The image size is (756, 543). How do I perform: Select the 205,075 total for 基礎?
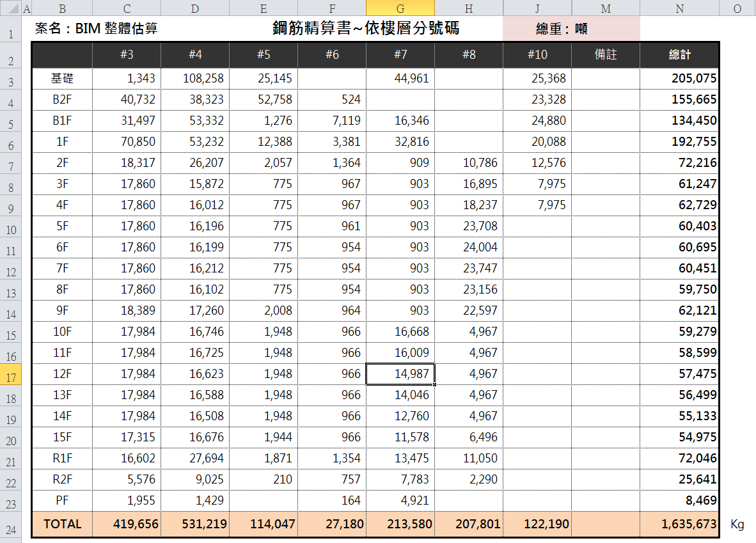tap(679, 77)
